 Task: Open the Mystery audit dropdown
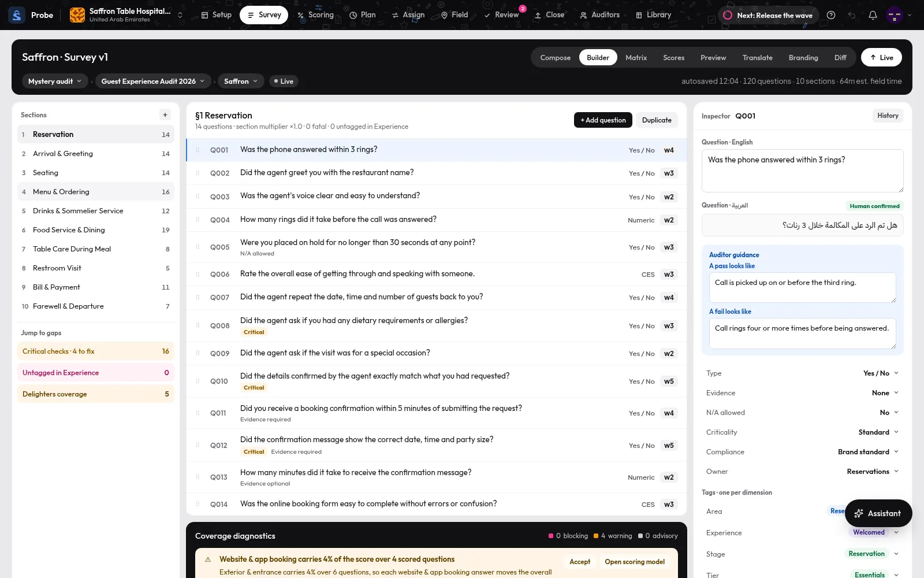(55, 81)
